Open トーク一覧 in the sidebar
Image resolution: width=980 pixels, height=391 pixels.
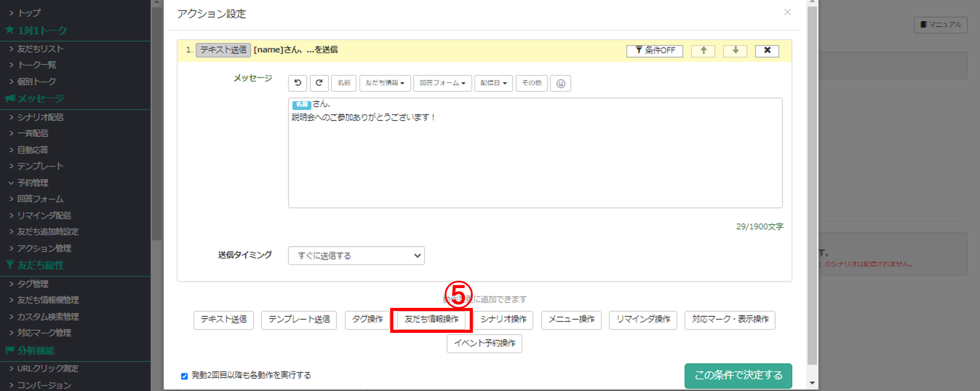point(37,65)
